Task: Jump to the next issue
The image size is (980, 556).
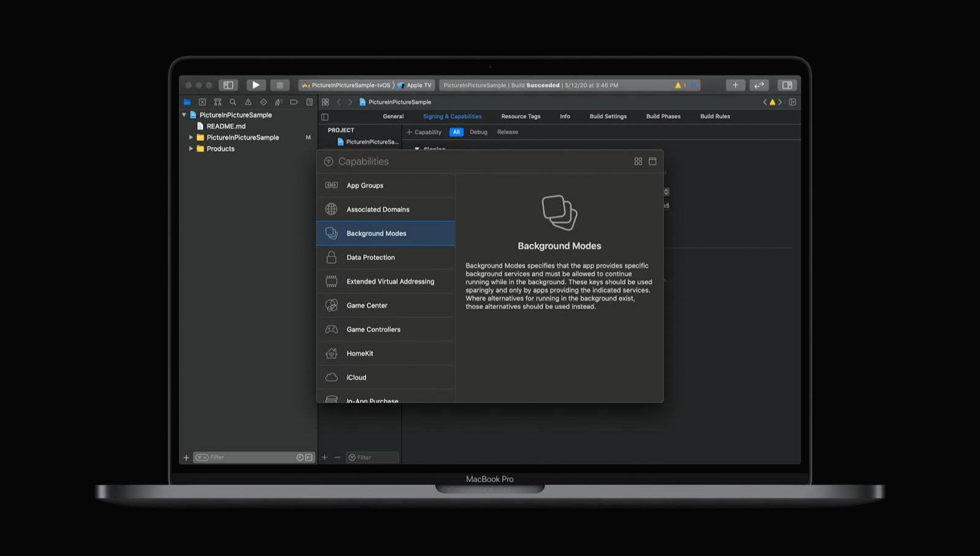Action: coord(780,102)
